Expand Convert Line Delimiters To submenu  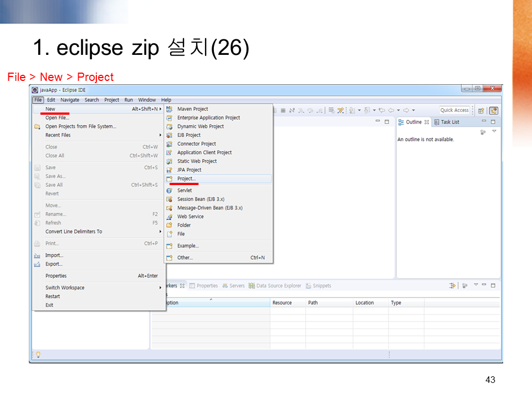tap(161, 232)
